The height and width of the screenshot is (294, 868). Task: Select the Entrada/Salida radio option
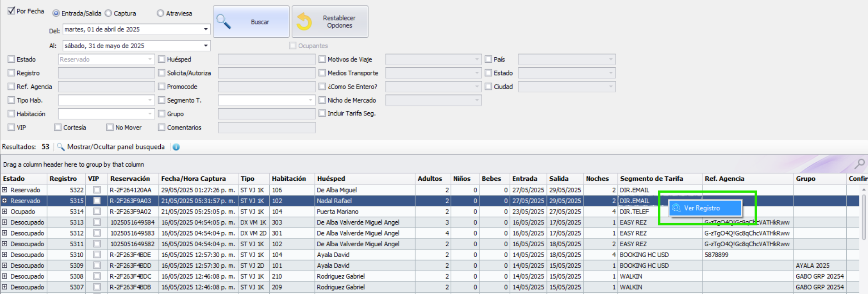[56, 13]
